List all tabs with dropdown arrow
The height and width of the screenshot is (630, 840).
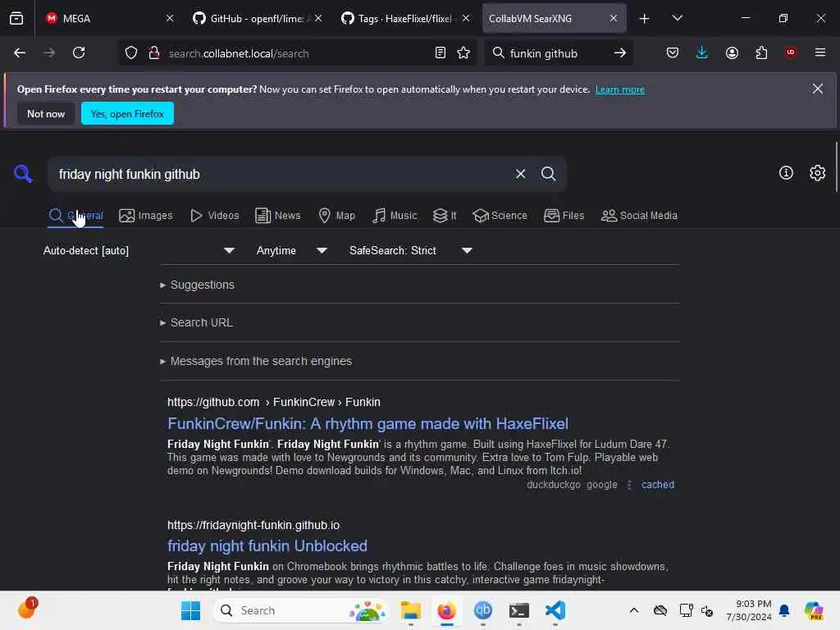[677, 19]
